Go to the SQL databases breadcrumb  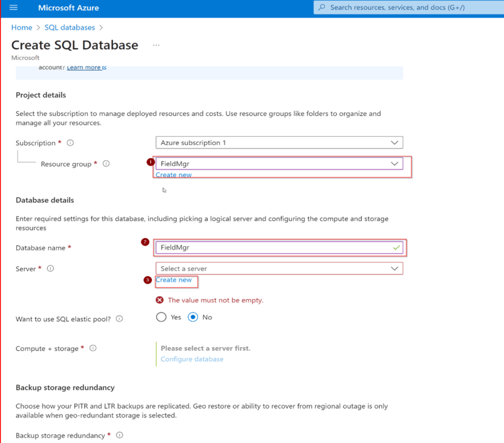tap(70, 28)
